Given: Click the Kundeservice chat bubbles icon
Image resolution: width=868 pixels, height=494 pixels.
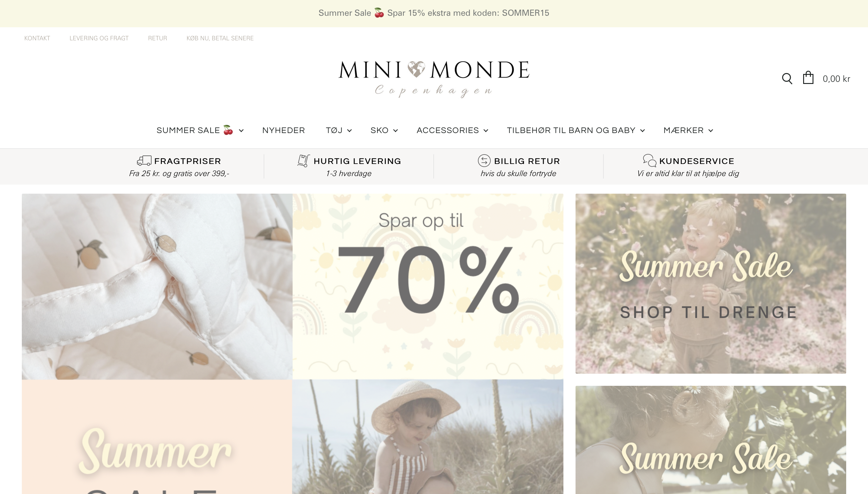Looking at the screenshot, I should [649, 161].
